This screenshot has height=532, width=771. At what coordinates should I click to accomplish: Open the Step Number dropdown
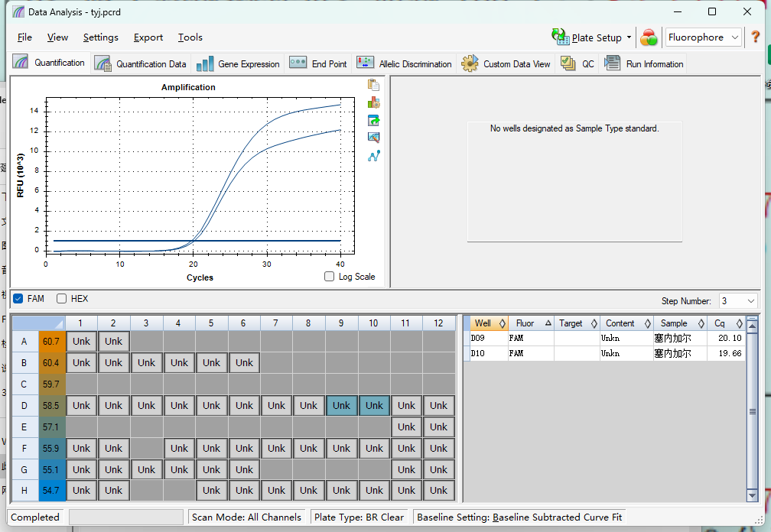click(x=737, y=300)
